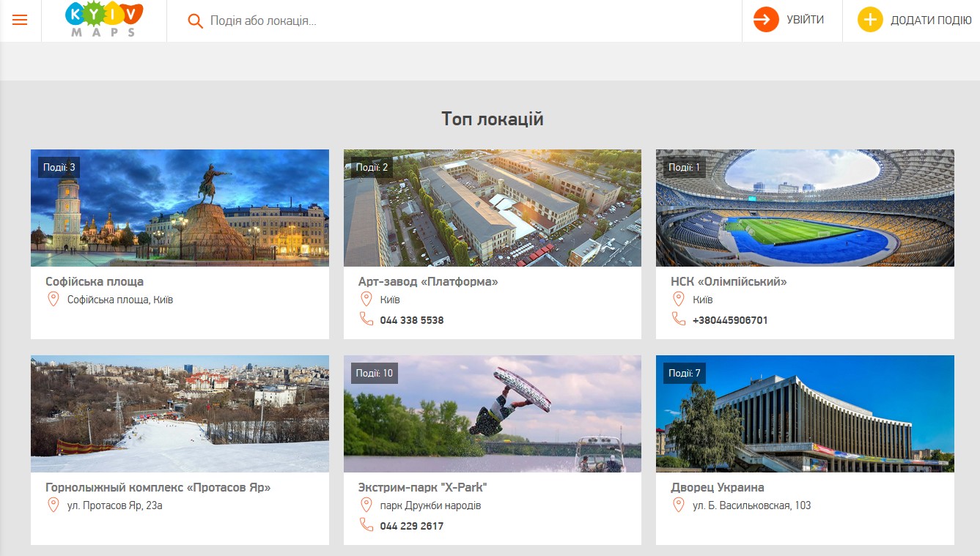
Task: Click the pin icon under Дворец Украина
Action: (678, 505)
